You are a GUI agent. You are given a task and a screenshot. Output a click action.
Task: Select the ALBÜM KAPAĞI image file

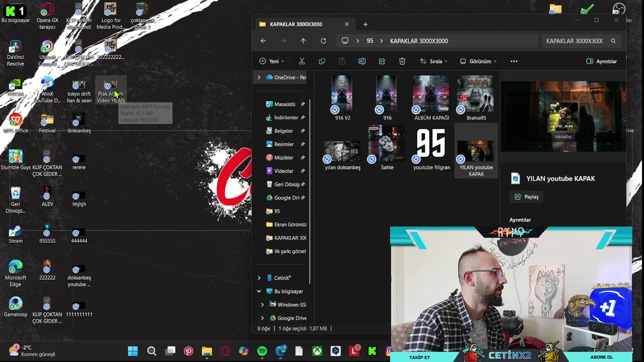(431, 98)
